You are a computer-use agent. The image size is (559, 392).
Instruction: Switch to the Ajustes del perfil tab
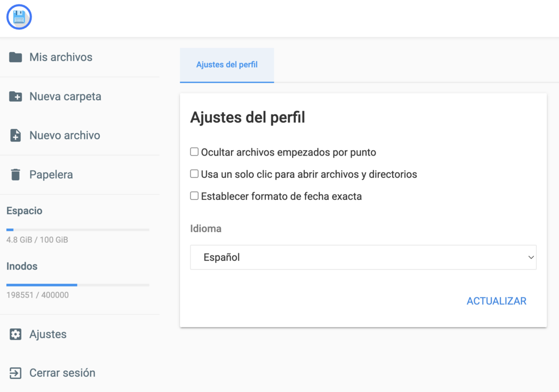click(227, 64)
